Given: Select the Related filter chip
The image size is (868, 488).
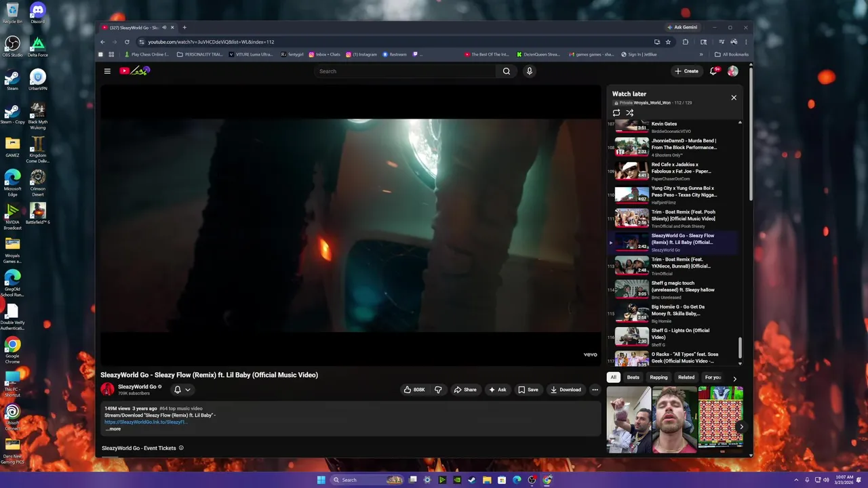Looking at the screenshot, I should click(x=686, y=378).
